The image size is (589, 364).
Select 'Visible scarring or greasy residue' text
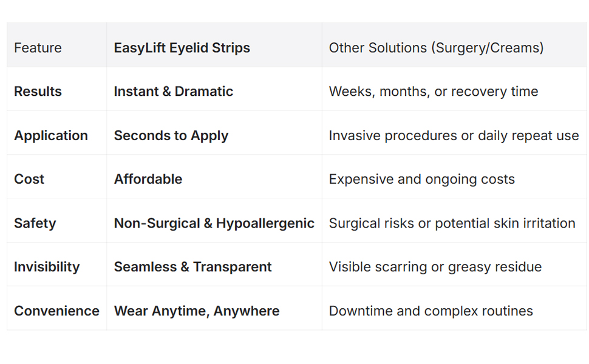coord(435,267)
